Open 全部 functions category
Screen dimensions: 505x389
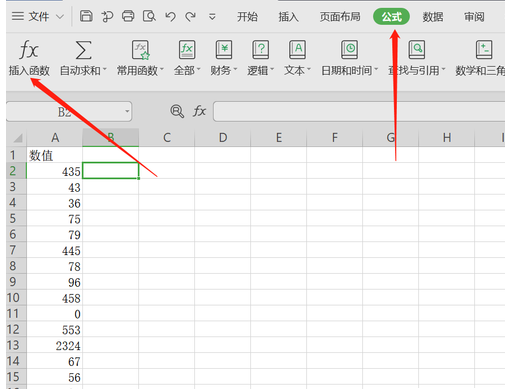pos(187,58)
